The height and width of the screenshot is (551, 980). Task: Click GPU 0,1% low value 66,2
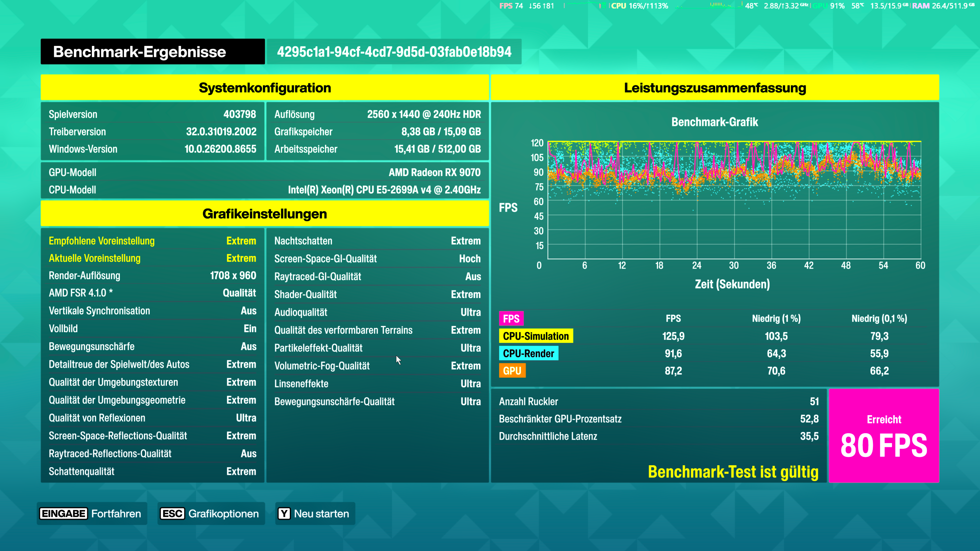point(879,371)
